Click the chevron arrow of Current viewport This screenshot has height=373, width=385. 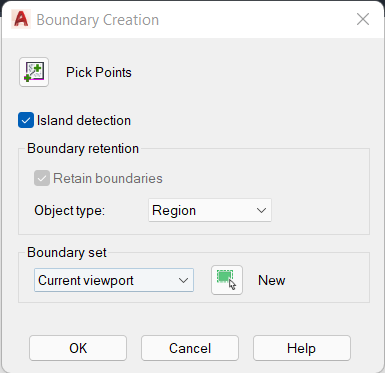coord(183,280)
